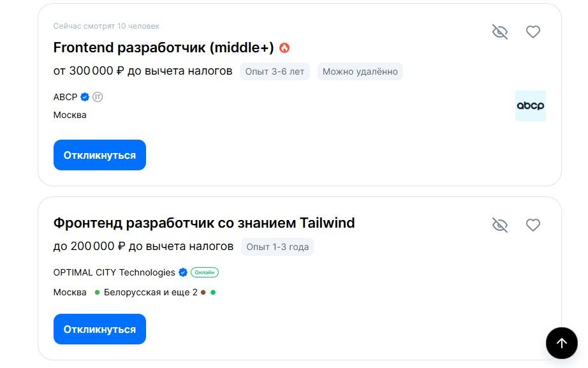Click the scroll-to-top arrow button
Screen dimensions: 588x368
[562, 343]
